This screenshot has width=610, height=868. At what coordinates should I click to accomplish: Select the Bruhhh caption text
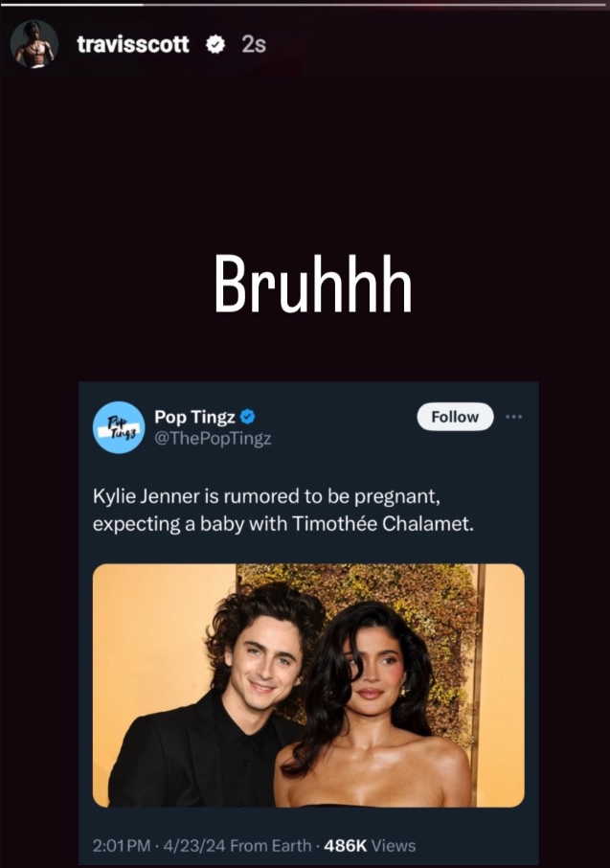click(313, 284)
